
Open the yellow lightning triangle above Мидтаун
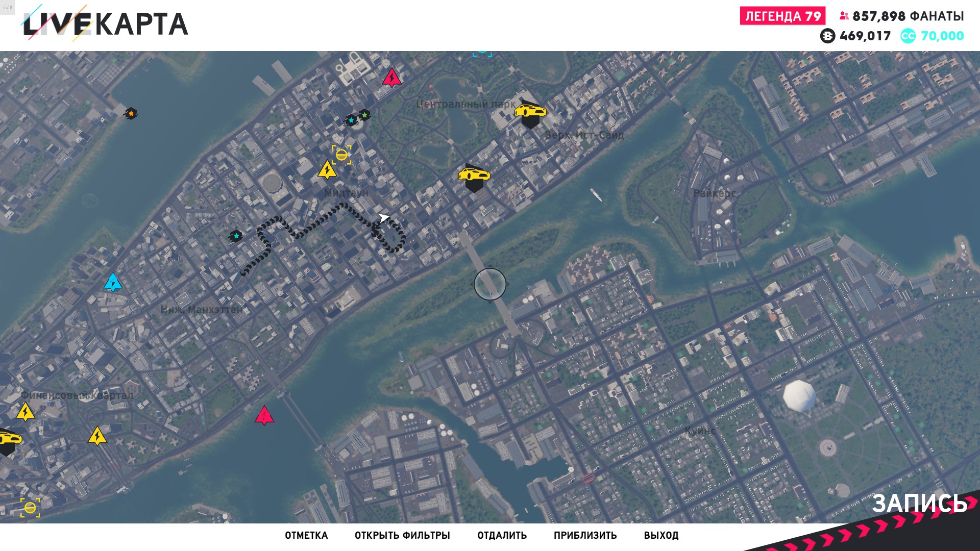click(x=327, y=170)
